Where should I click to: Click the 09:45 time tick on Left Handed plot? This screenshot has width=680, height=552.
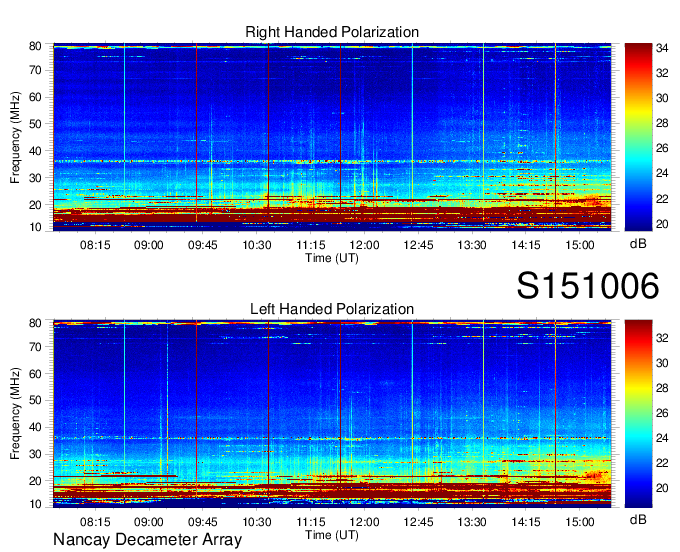[x=203, y=522]
